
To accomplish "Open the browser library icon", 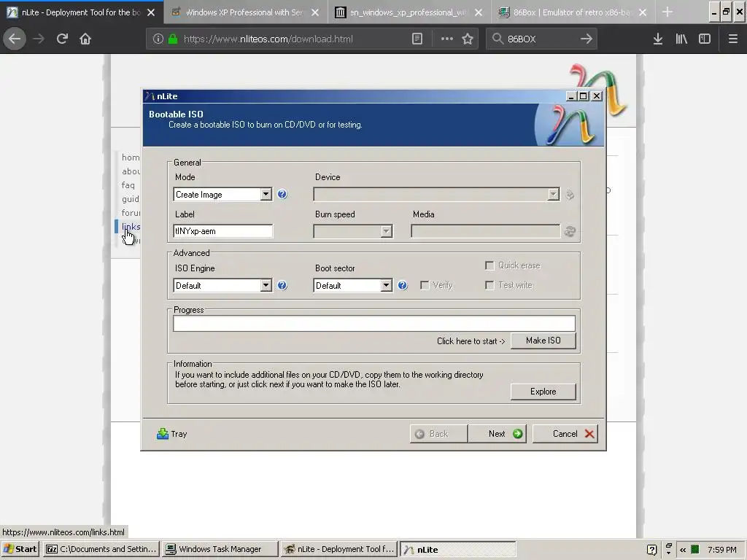I will coord(681,39).
